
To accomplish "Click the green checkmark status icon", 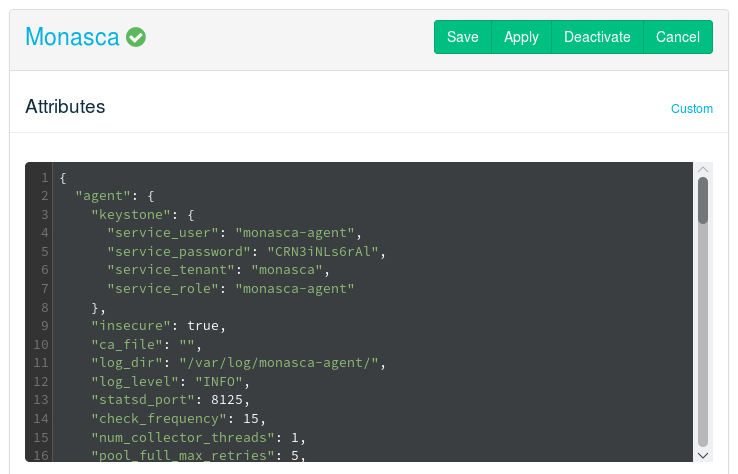I will point(136,38).
